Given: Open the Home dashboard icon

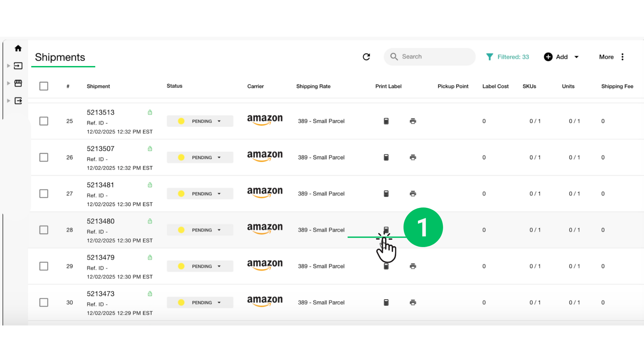Looking at the screenshot, I should pos(18,48).
